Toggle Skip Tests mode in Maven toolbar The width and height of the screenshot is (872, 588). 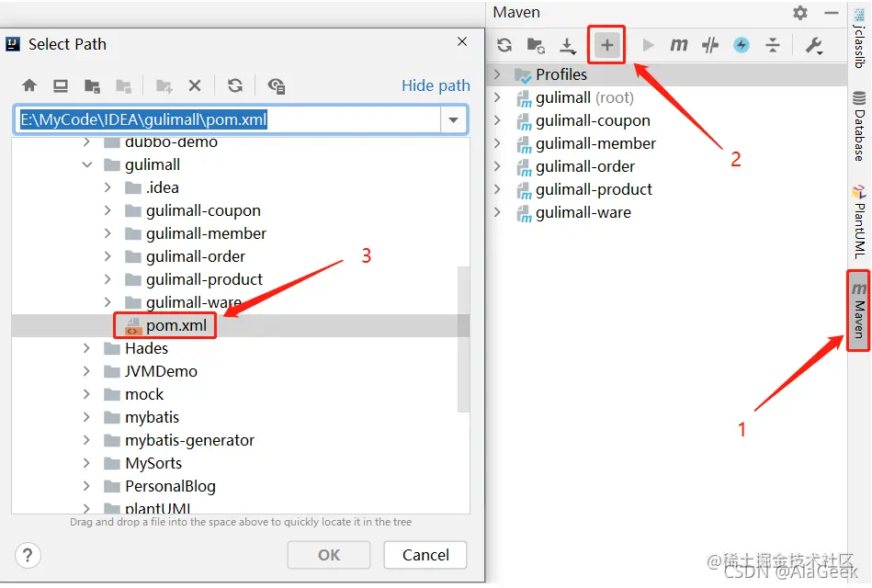tap(710, 45)
